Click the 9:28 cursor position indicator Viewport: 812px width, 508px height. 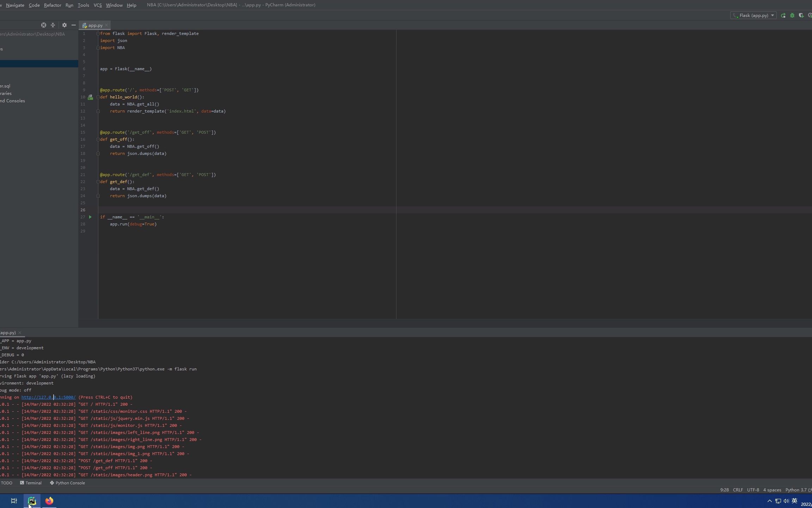tap(724, 490)
